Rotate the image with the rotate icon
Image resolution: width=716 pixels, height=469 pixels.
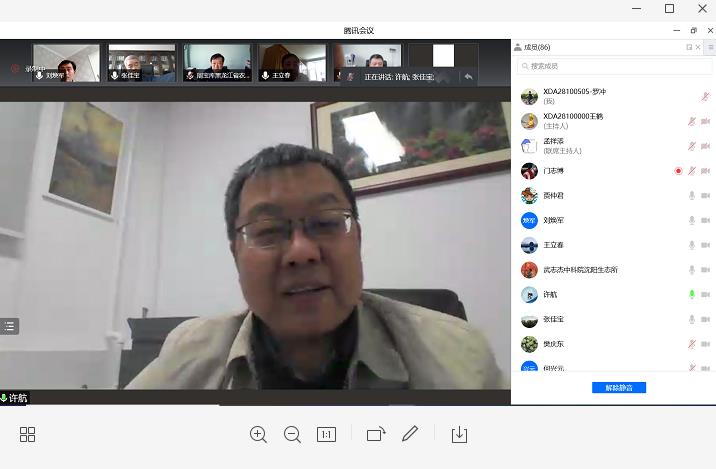click(x=375, y=434)
